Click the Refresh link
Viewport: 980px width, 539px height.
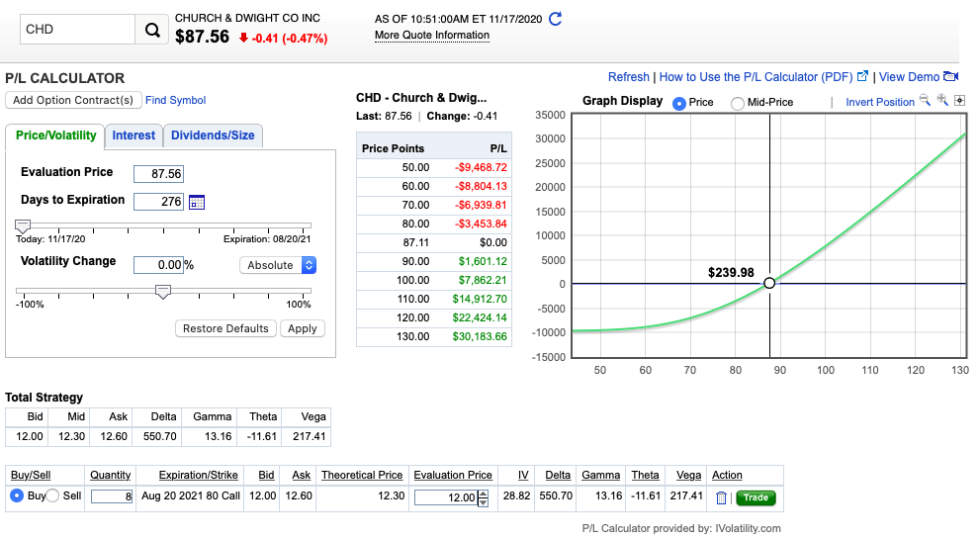point(629,77)
